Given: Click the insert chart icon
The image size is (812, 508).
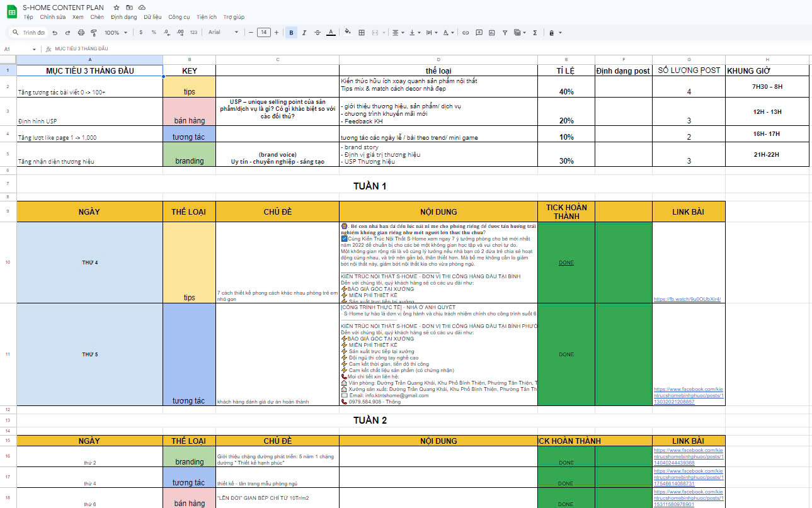Looking at the screenshot, I should click(x=491, y=32).
